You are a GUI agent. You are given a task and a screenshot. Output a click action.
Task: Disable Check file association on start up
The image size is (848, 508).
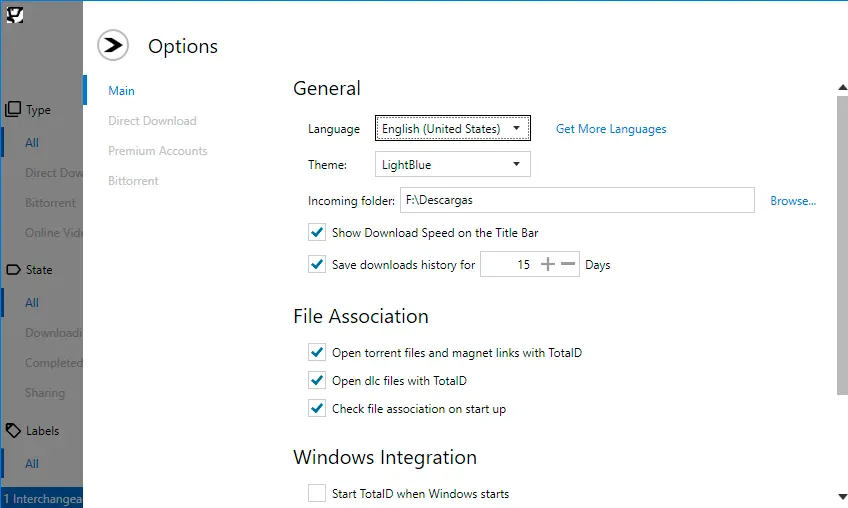tap(317, 408)
